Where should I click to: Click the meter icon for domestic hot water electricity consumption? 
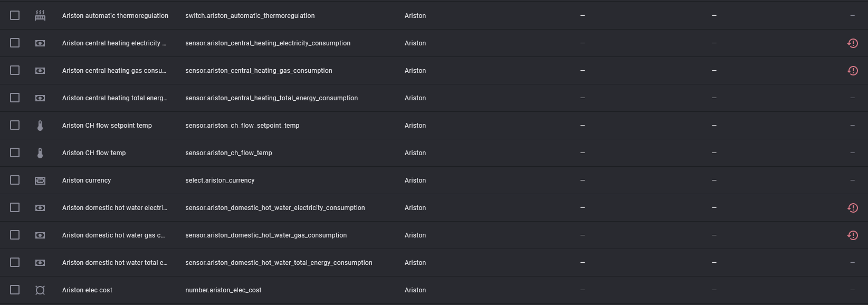[40, 207]
